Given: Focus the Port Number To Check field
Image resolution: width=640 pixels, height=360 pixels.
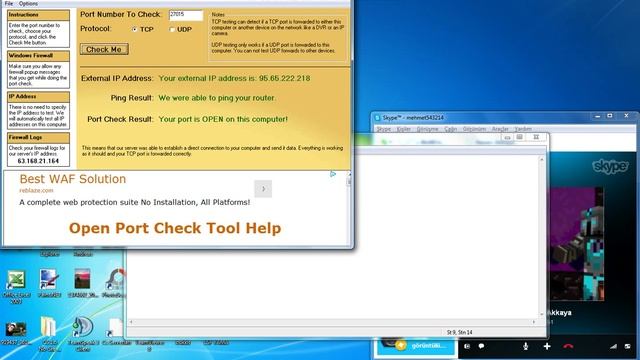Looking at the screenshot, I should [x=186, y=15].
